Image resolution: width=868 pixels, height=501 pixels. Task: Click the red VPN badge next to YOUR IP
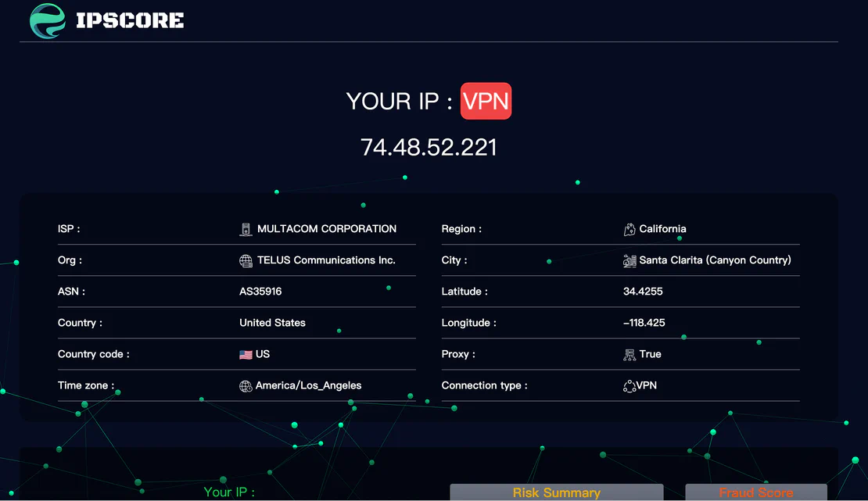(x=486, y=101)
